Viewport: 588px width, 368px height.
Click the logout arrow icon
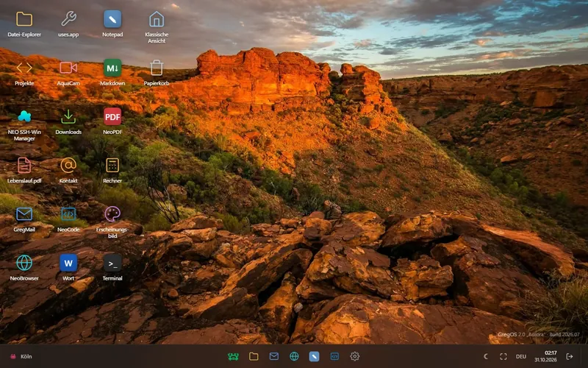pyautogui.click(x=569, y=356)
